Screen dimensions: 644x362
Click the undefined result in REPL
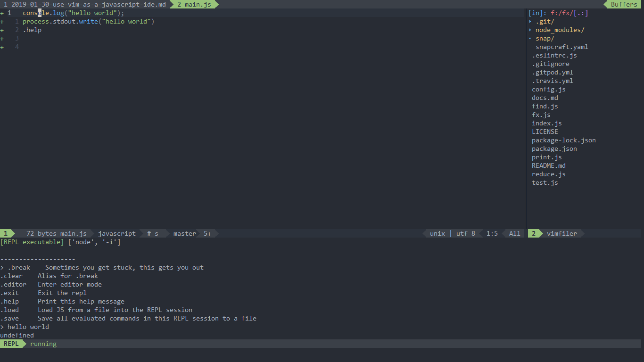(x=17, y=335)
